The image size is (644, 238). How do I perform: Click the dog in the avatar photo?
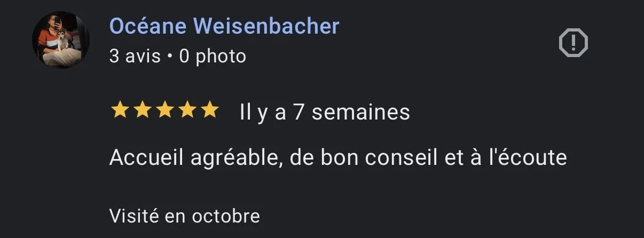click(x=64, y=41)
